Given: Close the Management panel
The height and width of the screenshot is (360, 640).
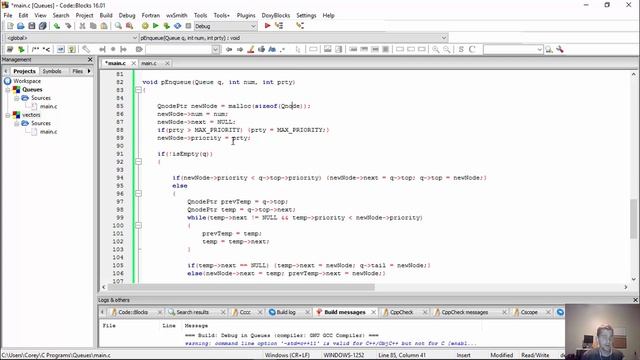Looking at the screenshot, I should tap(90, 60).
